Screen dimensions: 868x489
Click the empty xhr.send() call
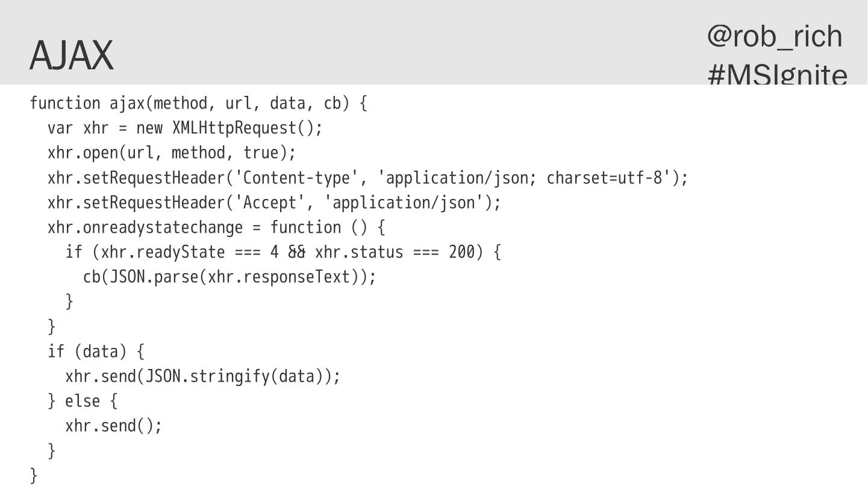[x=113, y=426]
